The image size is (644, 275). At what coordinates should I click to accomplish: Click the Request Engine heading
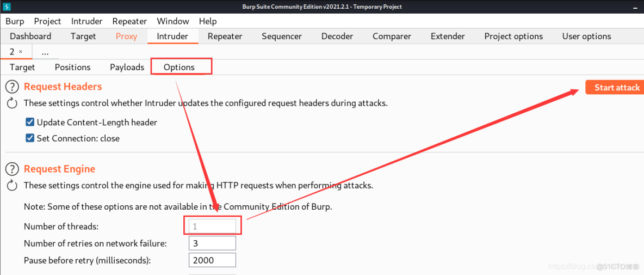click(x=59, y=169)
